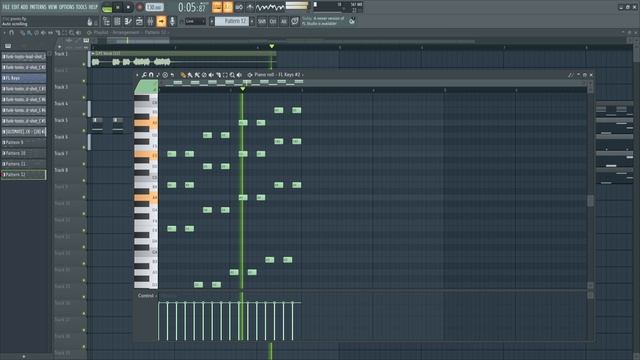Select Pattern 9 in picker panel

pyautogui.click(x=24, y=142)
